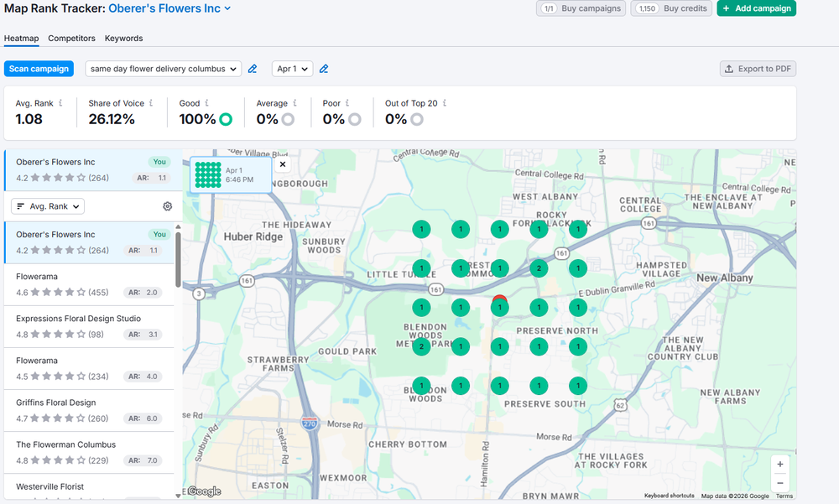Open the Avg. Rank sort dropdown

(x=48, y=206)
